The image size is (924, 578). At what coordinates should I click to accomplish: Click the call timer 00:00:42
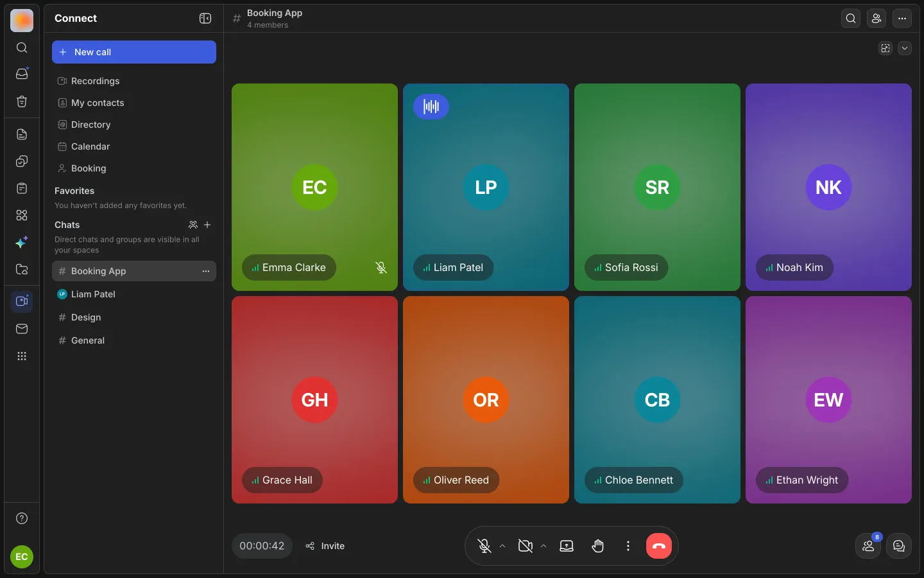pos(262,546)
